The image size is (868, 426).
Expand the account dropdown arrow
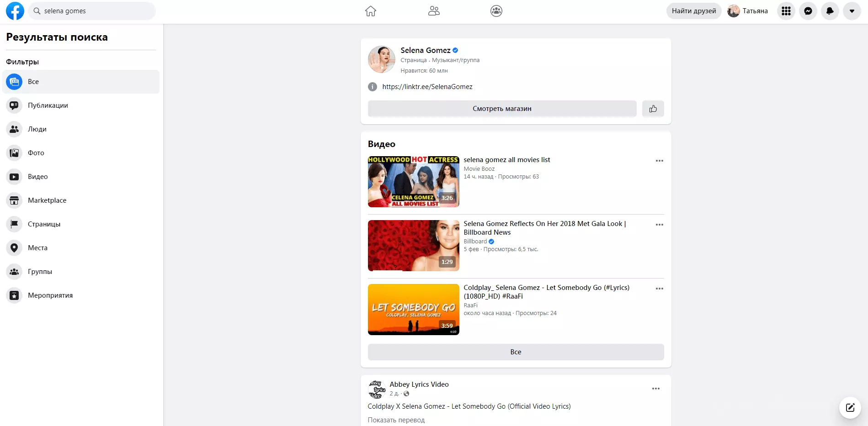tap(852, 11)
